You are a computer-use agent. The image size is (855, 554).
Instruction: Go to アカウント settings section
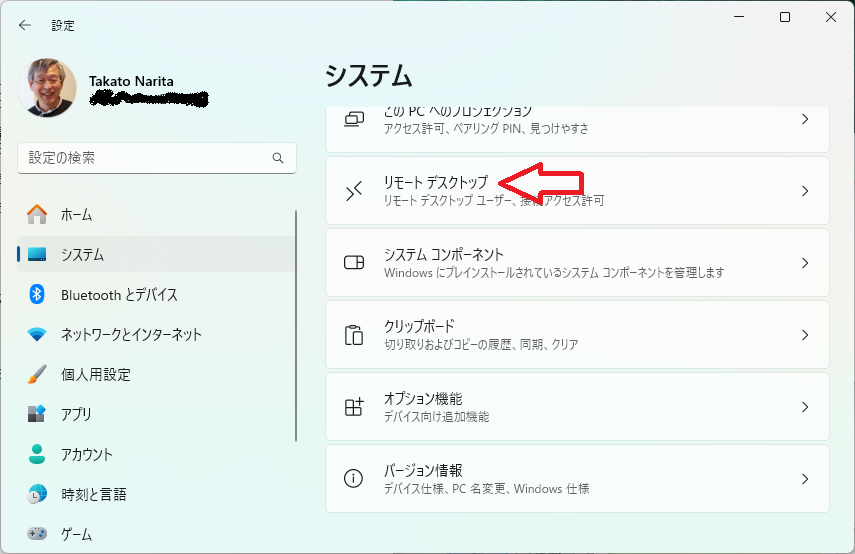tap(87, 454)
